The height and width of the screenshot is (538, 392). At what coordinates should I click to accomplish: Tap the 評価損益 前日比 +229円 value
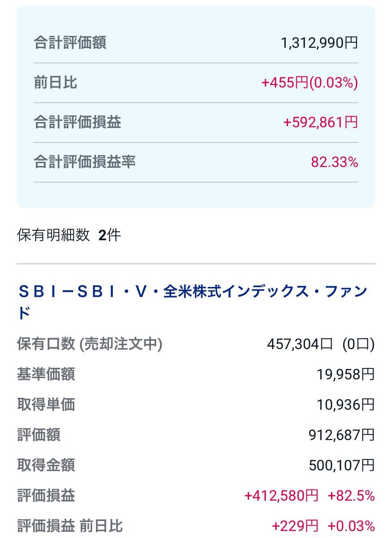click(295, 525)
